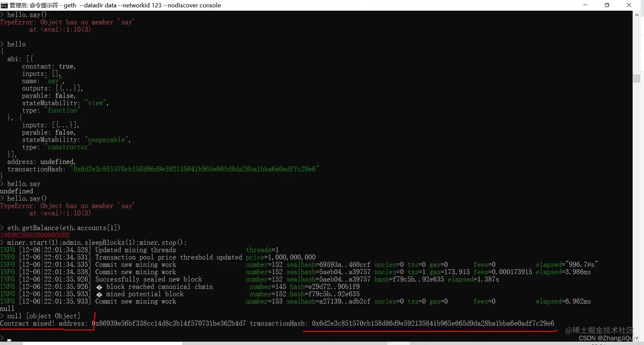
Task: Click the transactionHash value on the Contract mined line
Action: pyautogui.click(x=433, y=324)
